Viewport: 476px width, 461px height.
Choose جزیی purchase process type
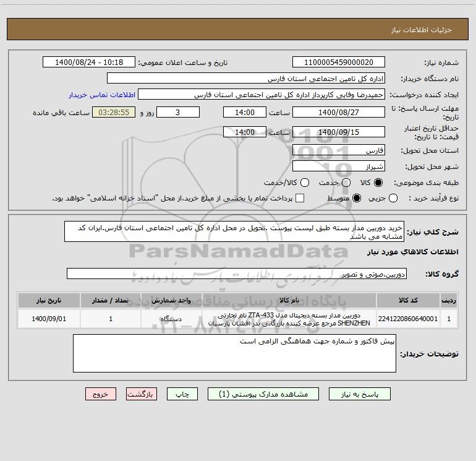point(393,198)
